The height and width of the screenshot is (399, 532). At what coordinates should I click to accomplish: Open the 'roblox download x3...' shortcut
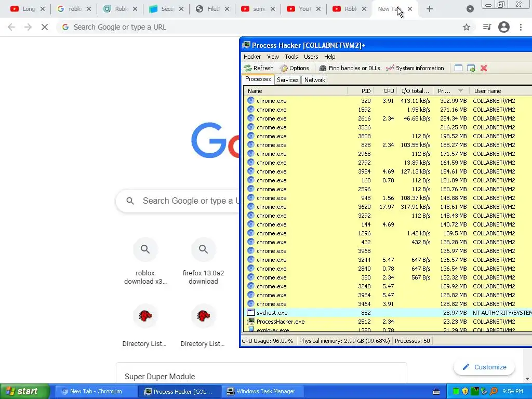point(145,261)
